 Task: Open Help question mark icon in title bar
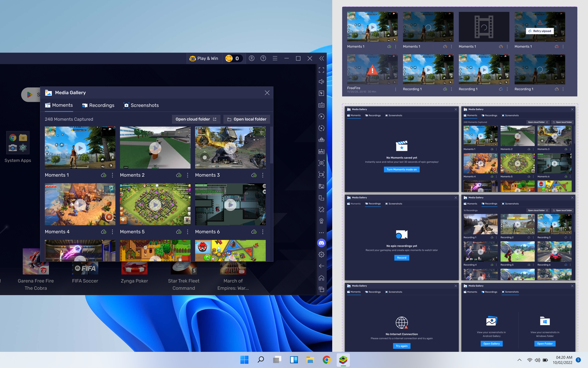(263, 58)
